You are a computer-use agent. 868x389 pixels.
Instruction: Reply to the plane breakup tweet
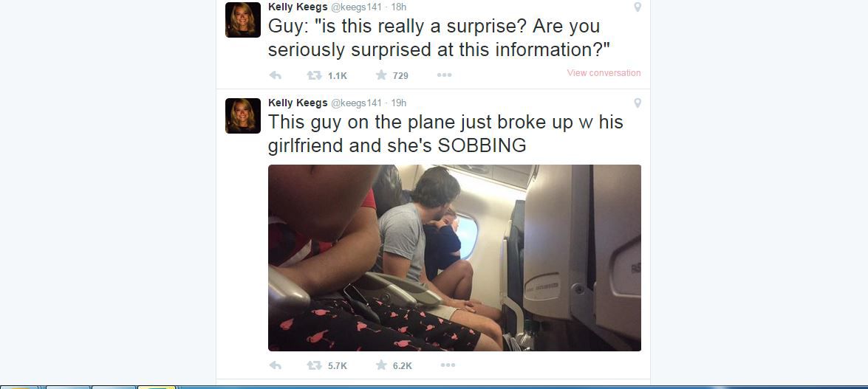pyautogui.click(x=275, y=365)
